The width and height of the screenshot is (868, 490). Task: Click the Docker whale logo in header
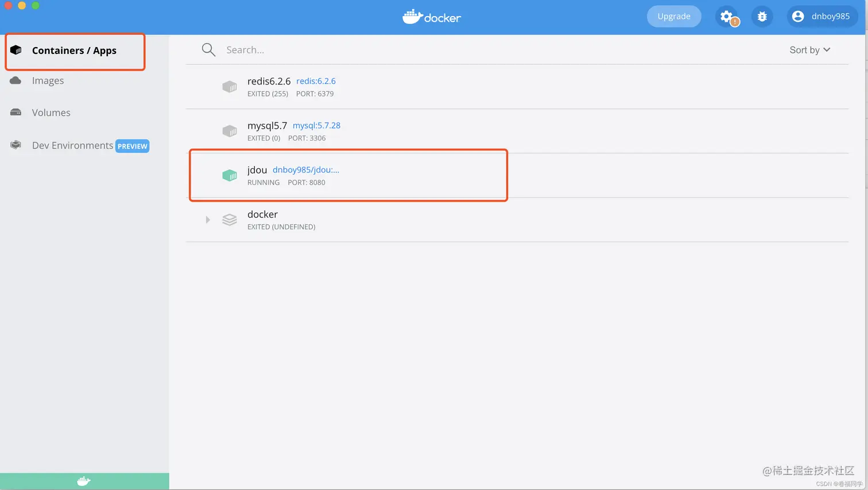point(432,17)
